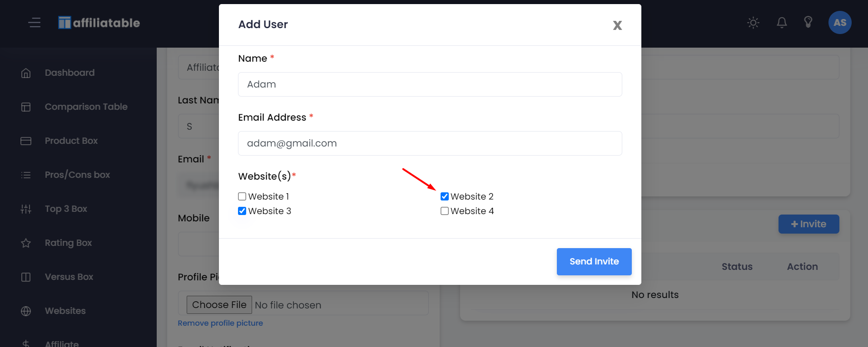Click the Email Address input field
The height and width of the screenshot is (347, 868).
(x=430, y=143)
